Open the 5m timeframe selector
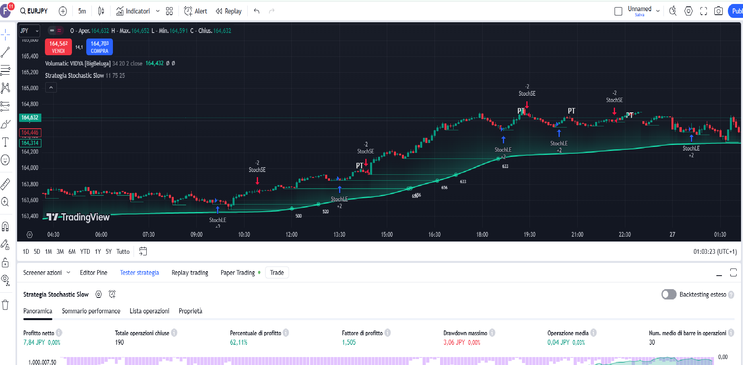This screenshot has height=365, width=743. click(82, 11)
